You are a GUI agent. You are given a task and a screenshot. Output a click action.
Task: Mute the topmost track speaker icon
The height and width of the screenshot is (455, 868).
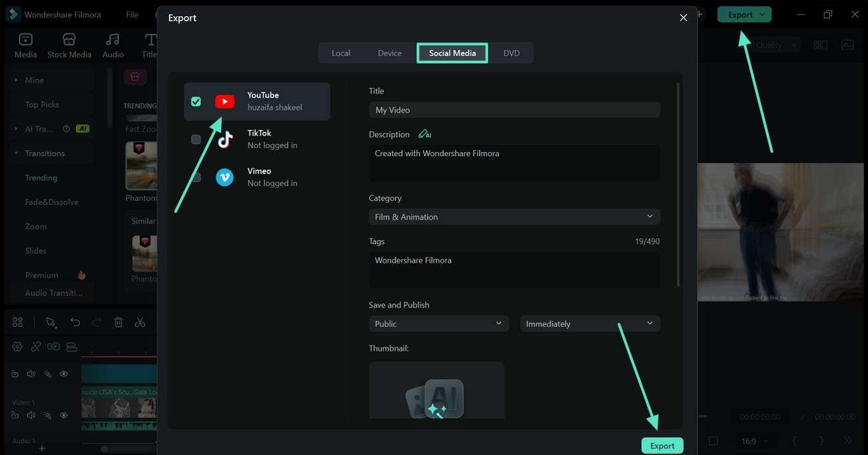tap(31, 374)
